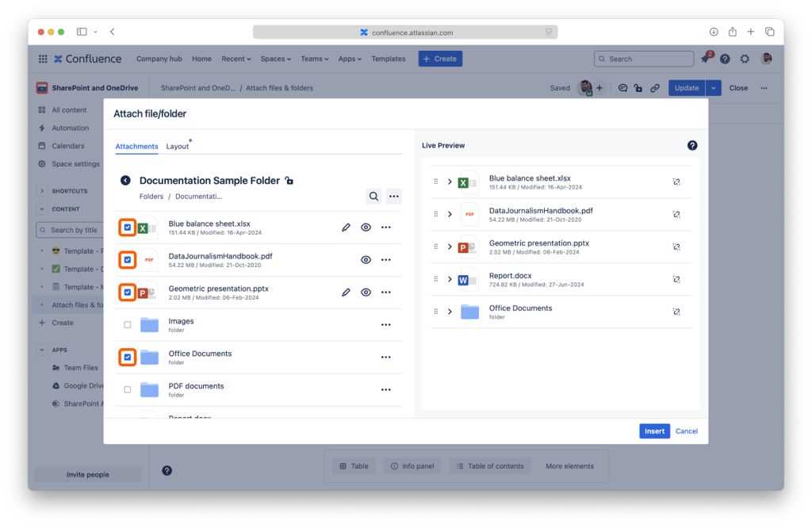The height and width of the screenshot is (528, 812).
Task: Click pencil edit icon for Blue balance sheet.xlsx
Action: [x=346, y=228]
